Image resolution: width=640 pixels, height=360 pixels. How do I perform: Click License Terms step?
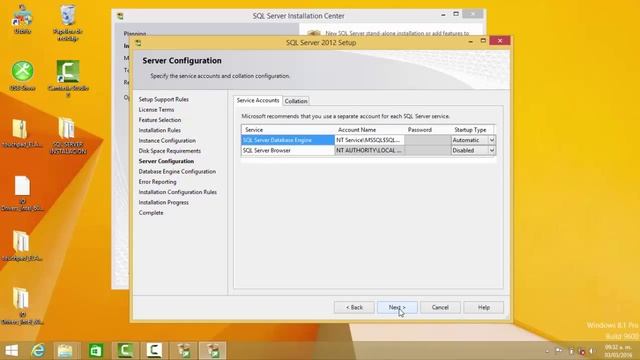[x=156, y=109]
